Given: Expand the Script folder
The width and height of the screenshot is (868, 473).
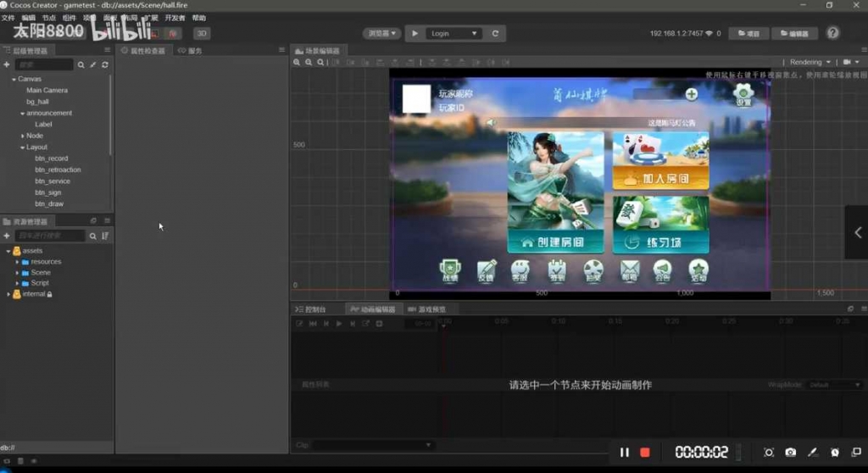Looking at the screenshot, I should pos(17,283).
